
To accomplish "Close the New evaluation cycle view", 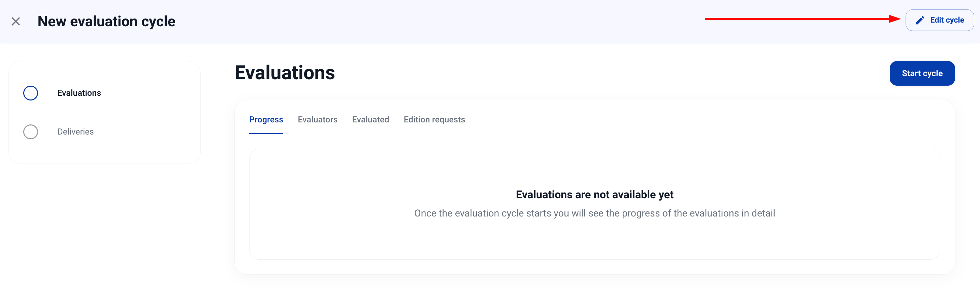I will [15, 21].
